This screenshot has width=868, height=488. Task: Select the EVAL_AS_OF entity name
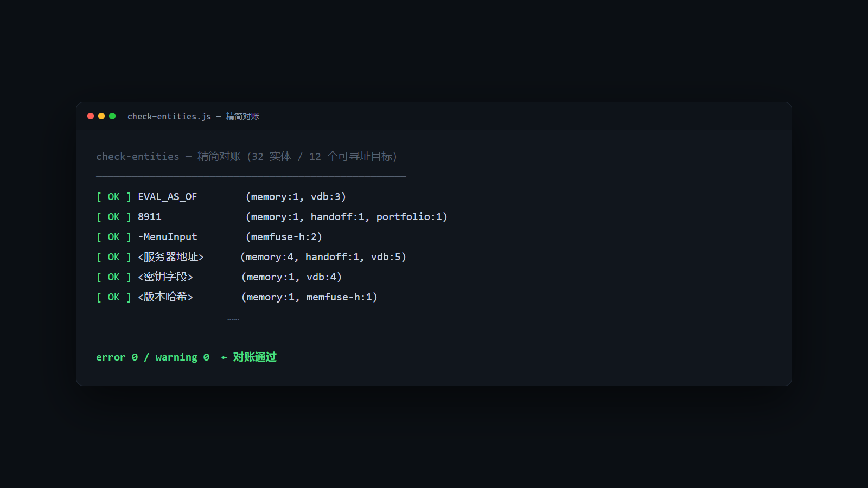168,197
